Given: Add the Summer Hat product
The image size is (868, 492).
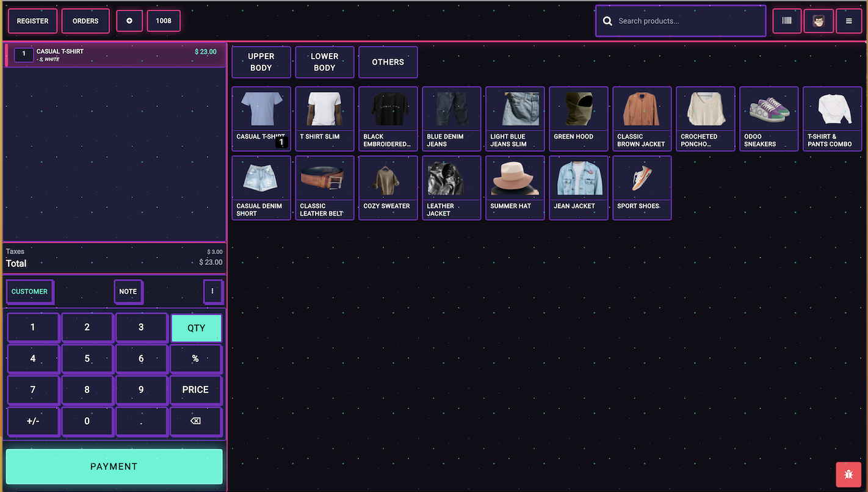Looking at the screenshot, I should [515, 187].
